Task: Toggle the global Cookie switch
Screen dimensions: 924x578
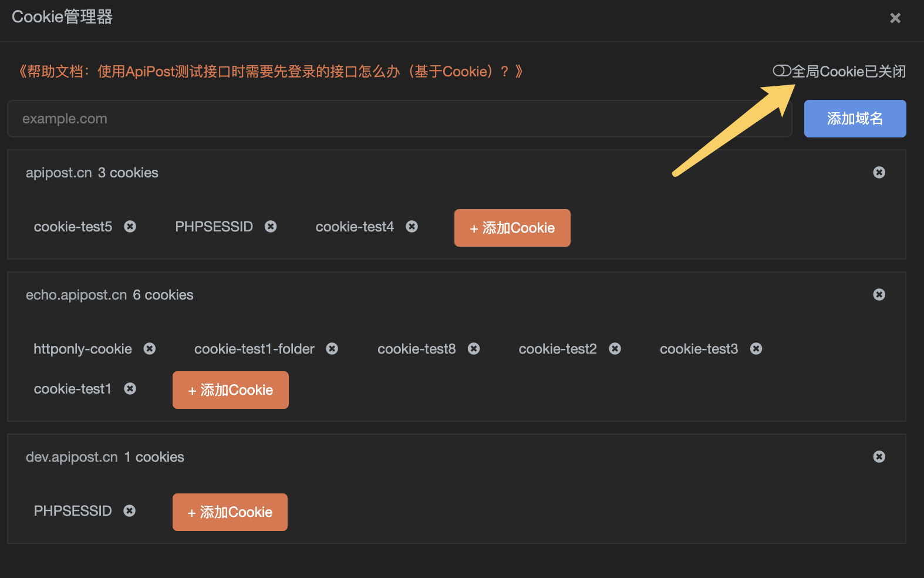Action: click(782, 71)
